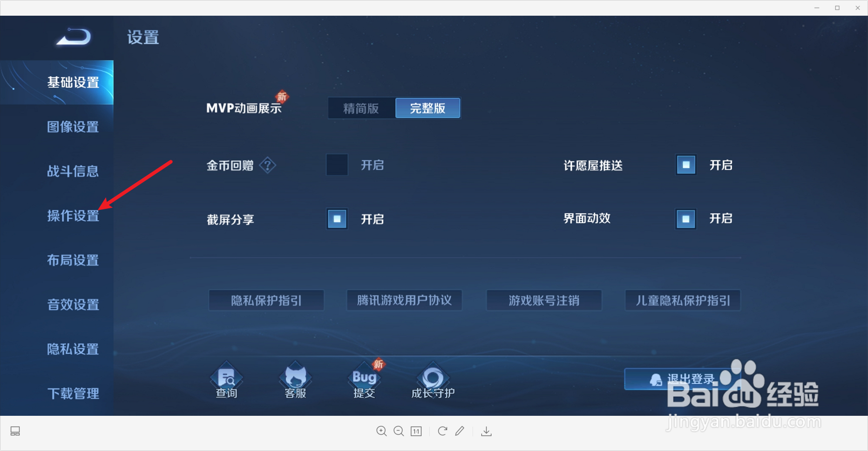Image resolution: width=868 pixels, height=451 pixels.
Task: Select the pen annotation icon
Action: [x=460, y=431]
